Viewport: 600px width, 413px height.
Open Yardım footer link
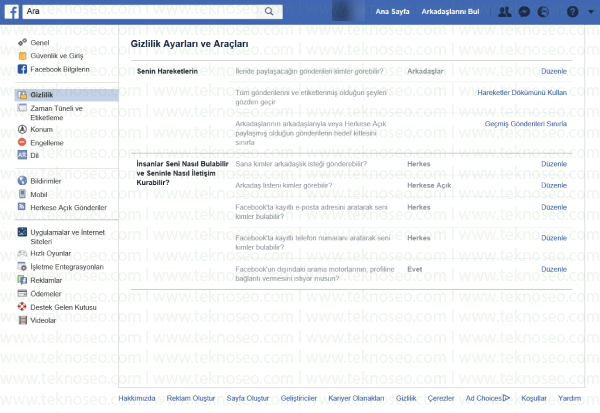(569, 398)
